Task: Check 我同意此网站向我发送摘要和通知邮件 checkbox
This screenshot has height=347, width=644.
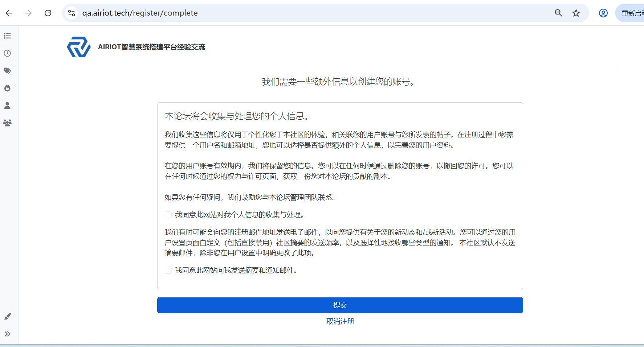Action: [x=168, y=270]
